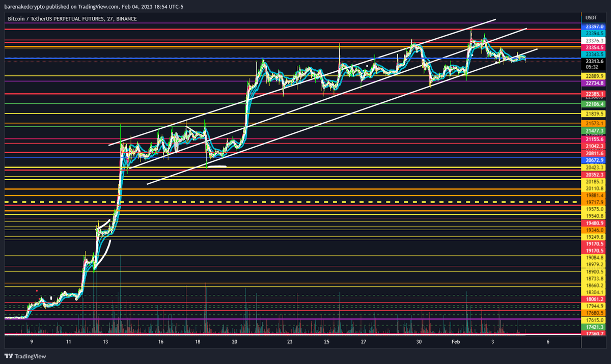The width and height of the screenshot is (611, 364).
Task: Click date 6 on time axis
Action: pyautogui.click(x=548, y=342)
